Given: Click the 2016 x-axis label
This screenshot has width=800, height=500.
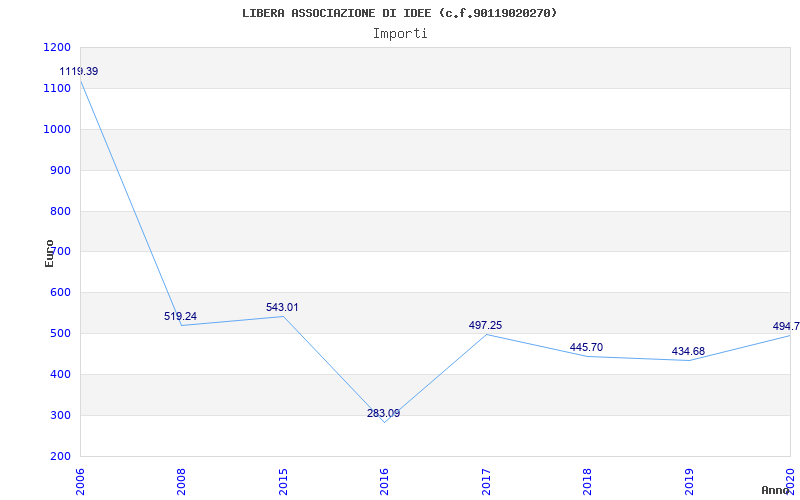Looking at the screenshot, I should point(384,482).
